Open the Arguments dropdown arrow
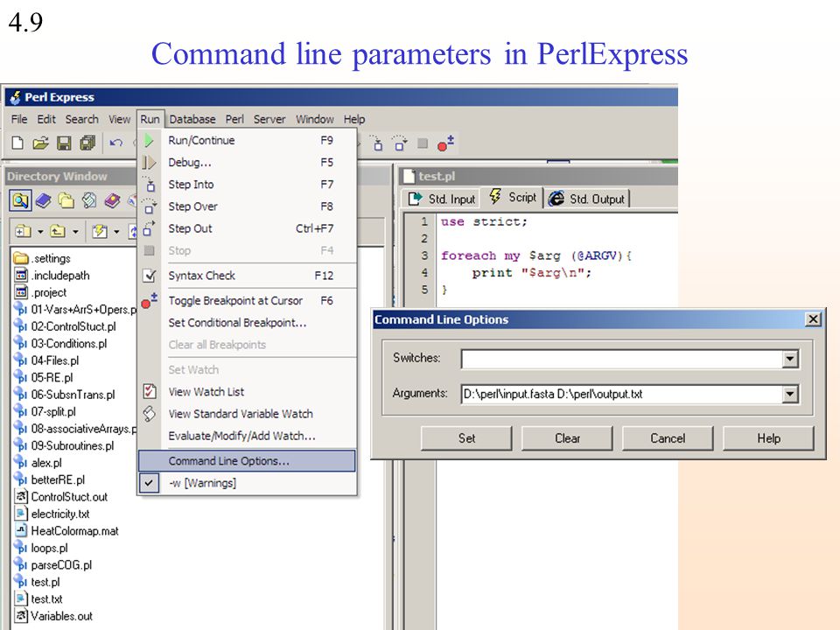This screenshot has height=630, width=840. 789,395
